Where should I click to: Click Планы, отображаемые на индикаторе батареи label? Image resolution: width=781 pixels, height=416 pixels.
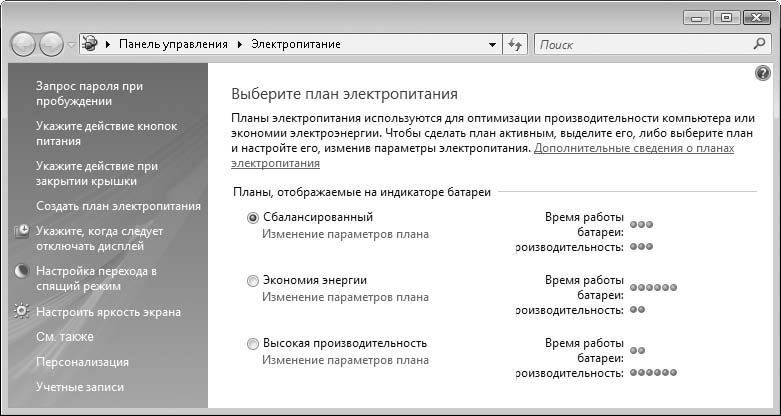tap(362, 192)
